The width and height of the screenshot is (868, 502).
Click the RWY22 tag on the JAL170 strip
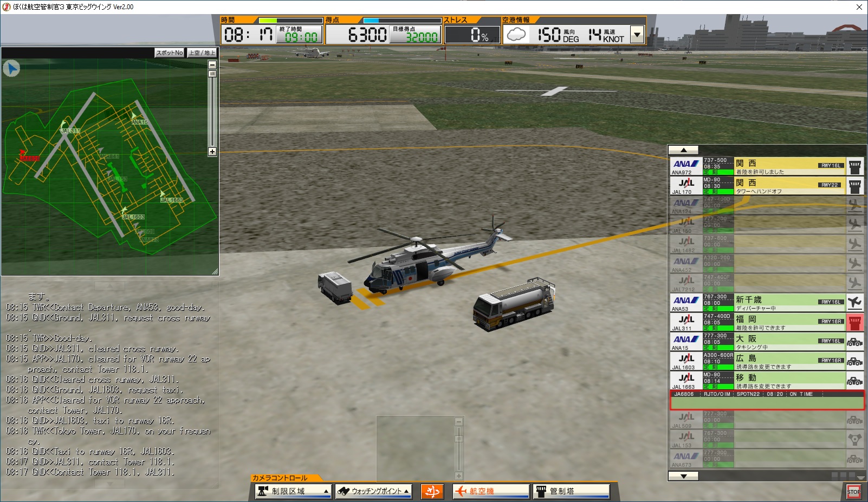830,185
